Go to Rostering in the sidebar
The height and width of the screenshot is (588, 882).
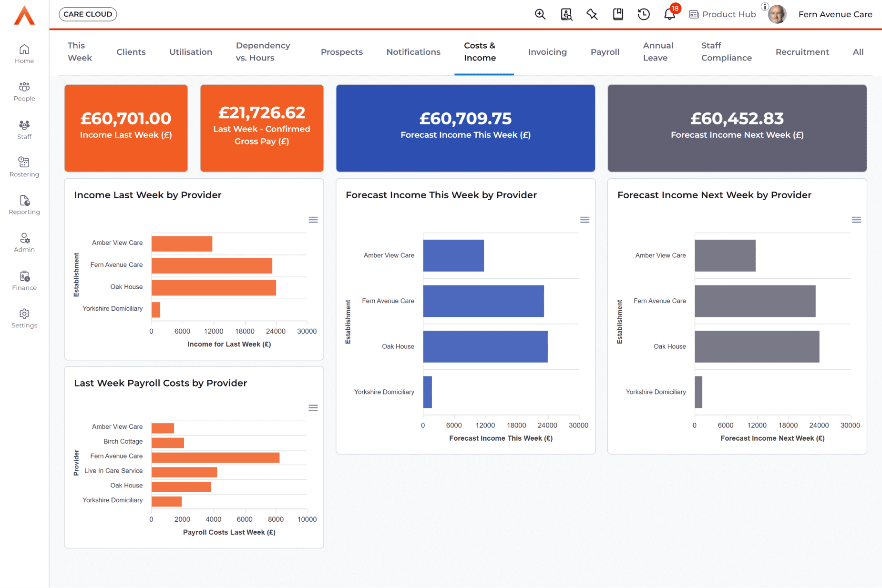point(24,167)
